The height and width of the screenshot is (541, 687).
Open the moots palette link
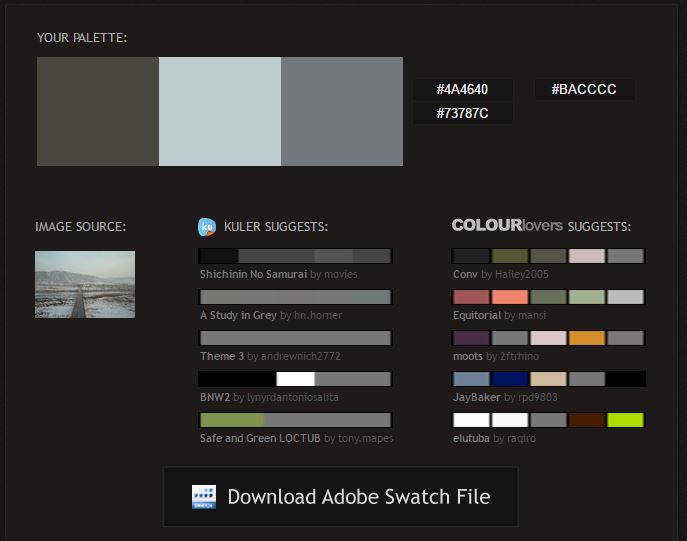(467, 356)
